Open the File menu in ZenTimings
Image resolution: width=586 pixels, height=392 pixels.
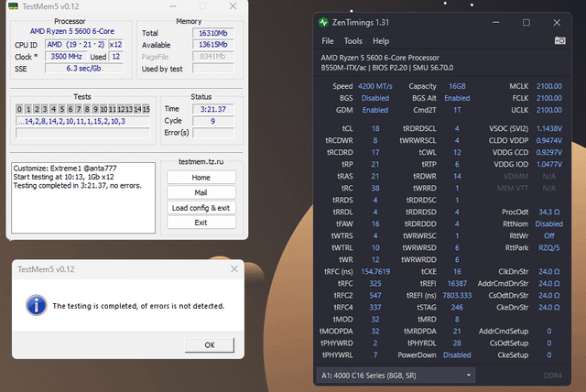pyautogui.click(x=328, y=40)
